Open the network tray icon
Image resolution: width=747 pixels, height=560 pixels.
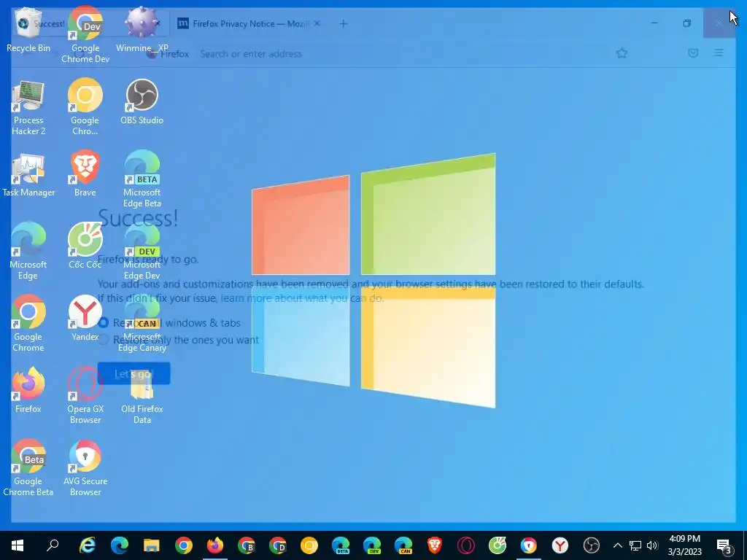coord(635,545)
